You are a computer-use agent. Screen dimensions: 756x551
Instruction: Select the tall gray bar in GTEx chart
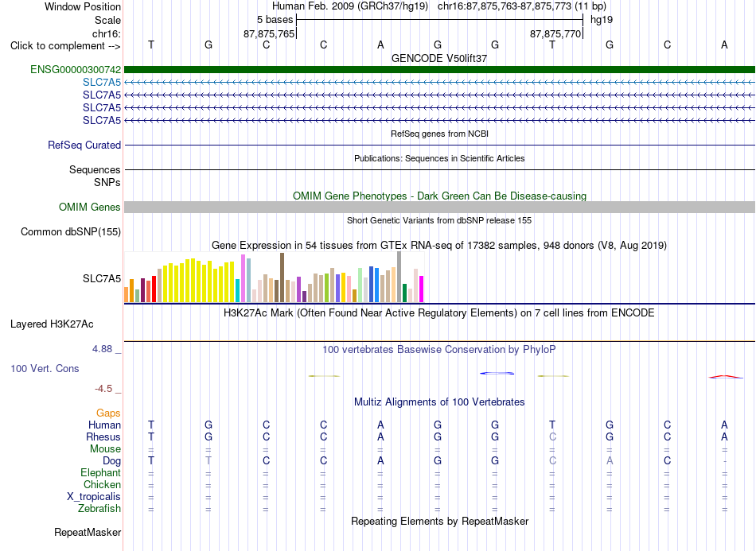pos(399,277)
